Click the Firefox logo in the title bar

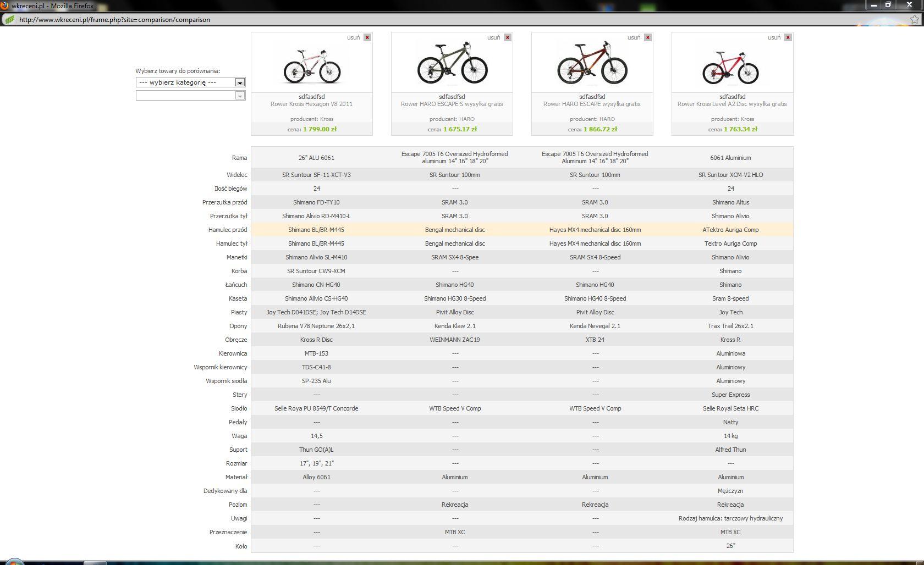point(4,5)
